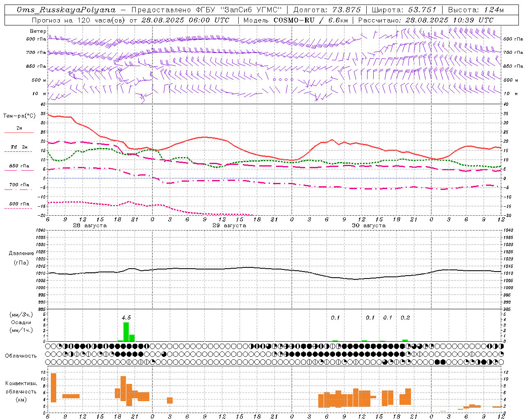Click the '850 гПа' temperature legend entry
The image size is (525, 420).
click(x=19, y=166)
